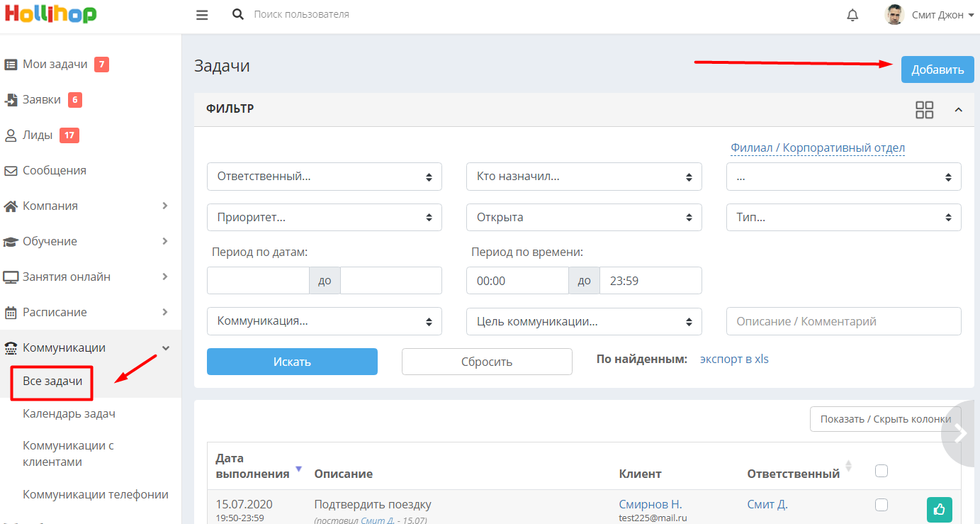Open the Смит Джон user menu

(x=942, y=15)
